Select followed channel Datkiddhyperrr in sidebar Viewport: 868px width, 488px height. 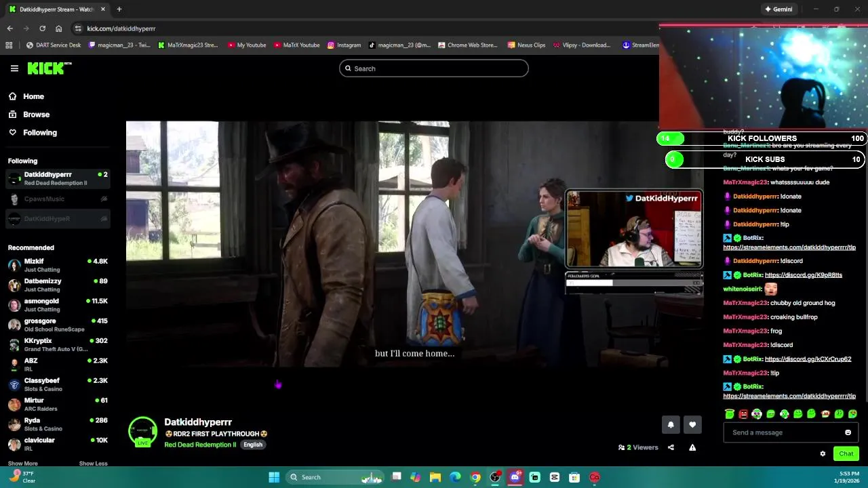58,178
